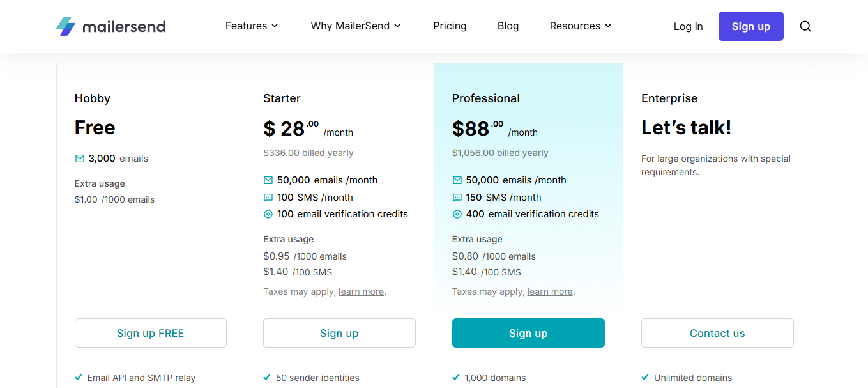Click the MailerSend logo icon
Viewport: 868px width, 388px height.
click(x=66, y=26)
